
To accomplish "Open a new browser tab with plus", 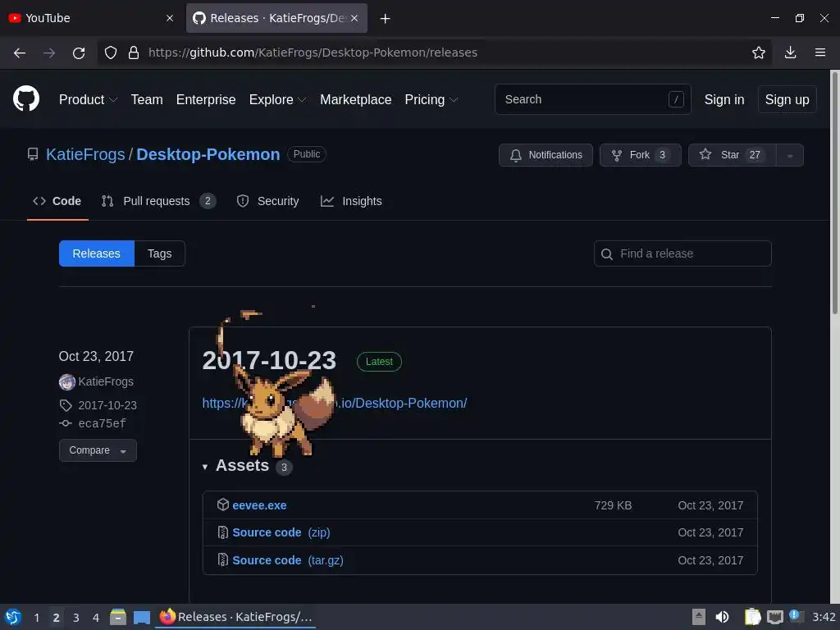I will 385,18.
